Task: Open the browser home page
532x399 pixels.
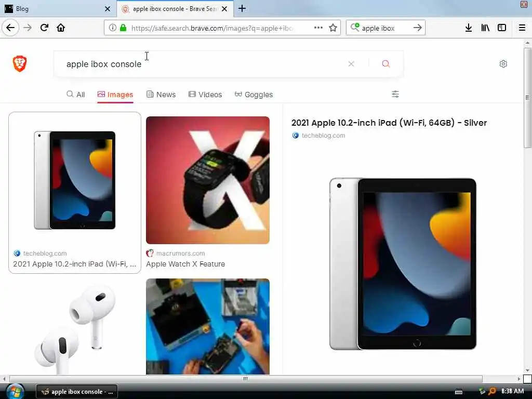Action: 61,28
